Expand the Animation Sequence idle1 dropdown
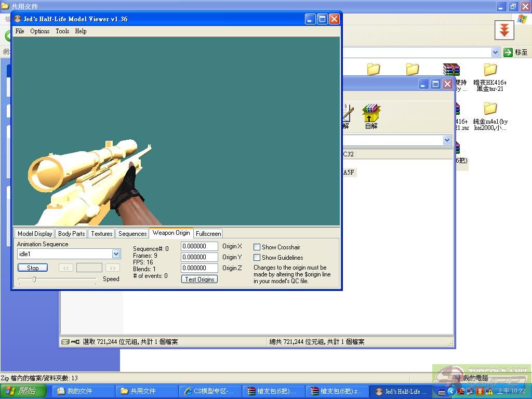The width and height of the screenshot is (532, 399). click(116, 254)
